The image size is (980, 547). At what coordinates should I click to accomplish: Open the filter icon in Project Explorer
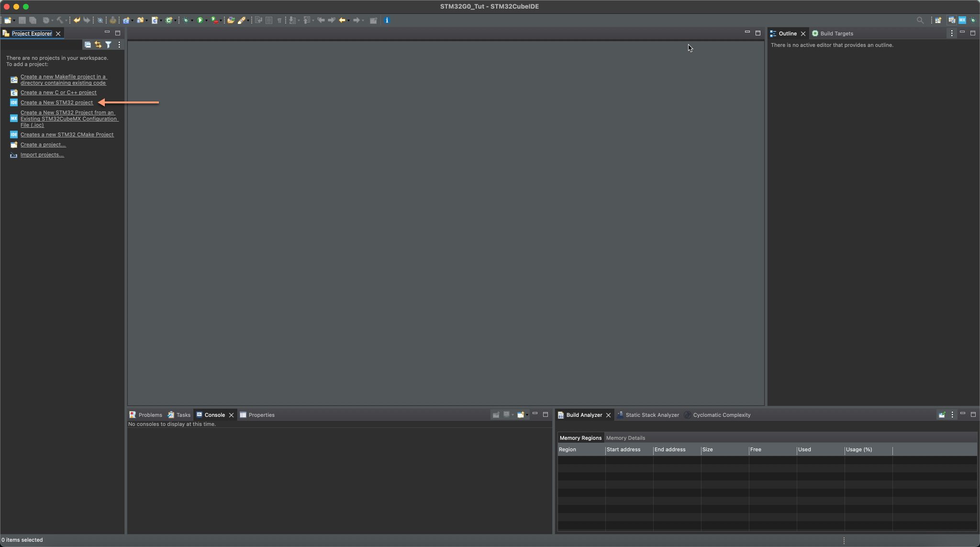[x=109, y=45]
